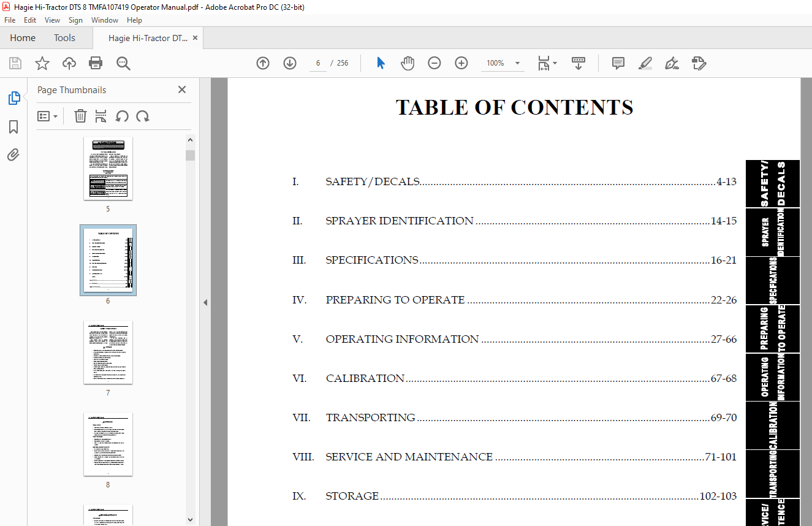Screen dimensions: 812x526
Task: Close the Hagie Hi-Tractor document tab
Action: (195, 38)
